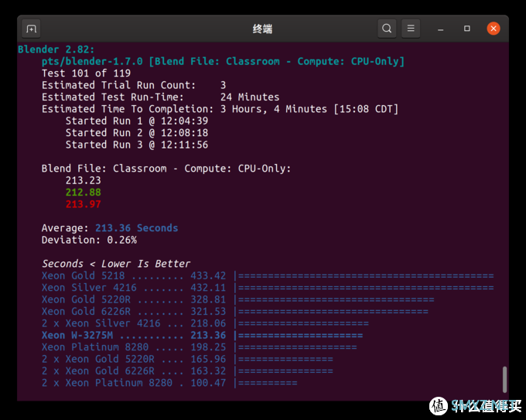The width and height of the screenshot is (526, 420).
Task: Click the 2 x Xeon Gold 5220R row
Action: [x=187, y=359]
